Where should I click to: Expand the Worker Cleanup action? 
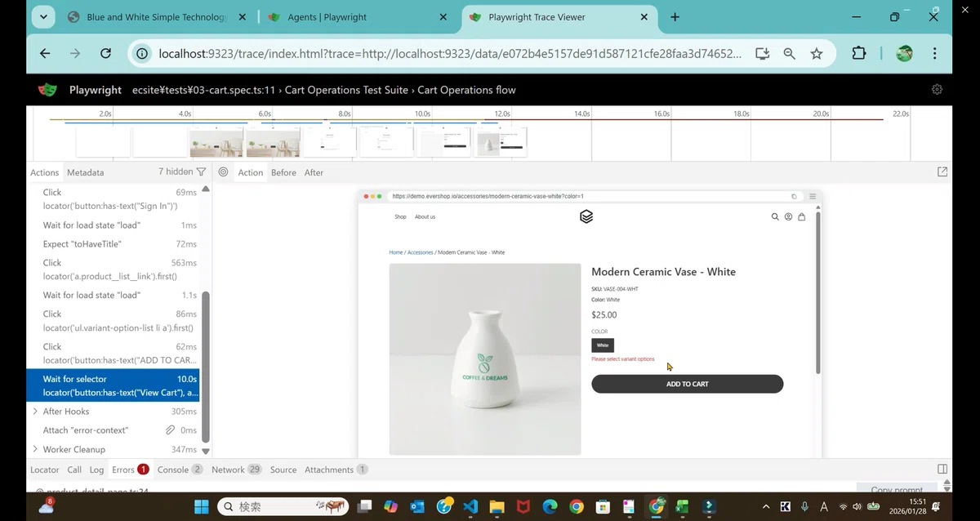click(35, 449)
